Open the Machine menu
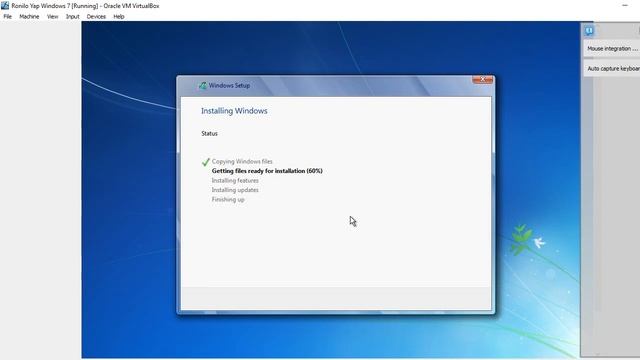 [x=29, y=17]
